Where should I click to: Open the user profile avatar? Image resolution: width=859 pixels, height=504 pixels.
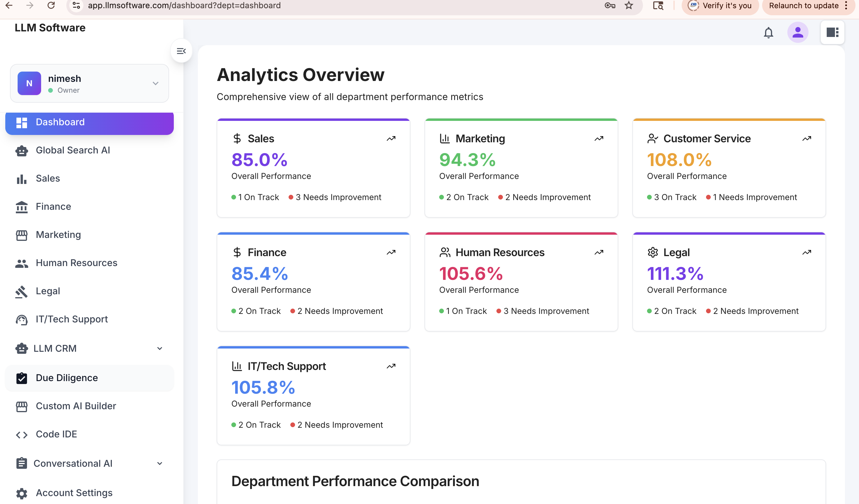click(798, 32)
